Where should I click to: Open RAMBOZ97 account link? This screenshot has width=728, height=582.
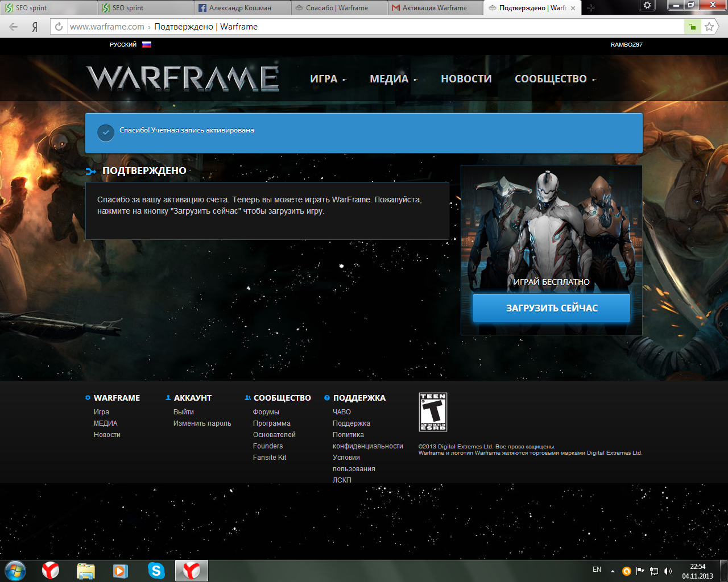pyautogui.click(x=627, y=44)
